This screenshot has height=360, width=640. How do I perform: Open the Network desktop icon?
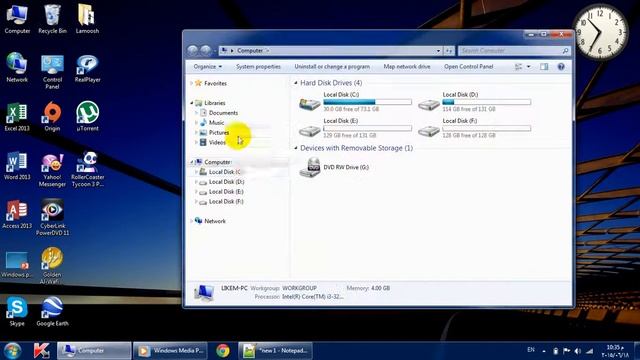(17, 68)
